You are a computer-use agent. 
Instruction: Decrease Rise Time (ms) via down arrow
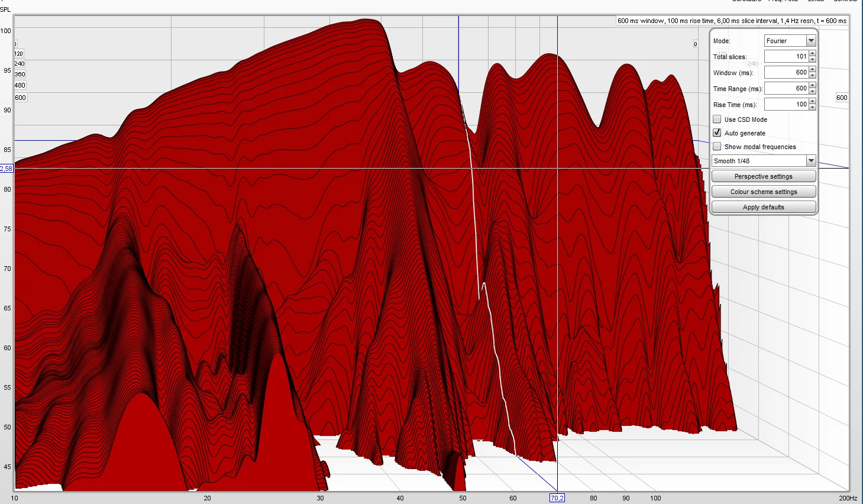point(813,107)
